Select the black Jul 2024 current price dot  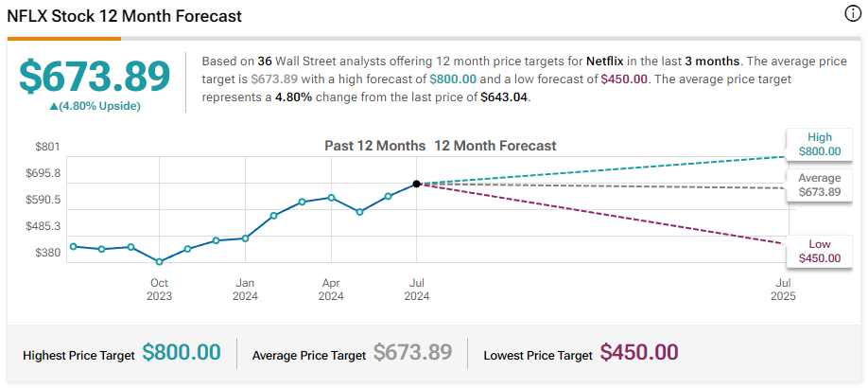click(x=417, y=184)
